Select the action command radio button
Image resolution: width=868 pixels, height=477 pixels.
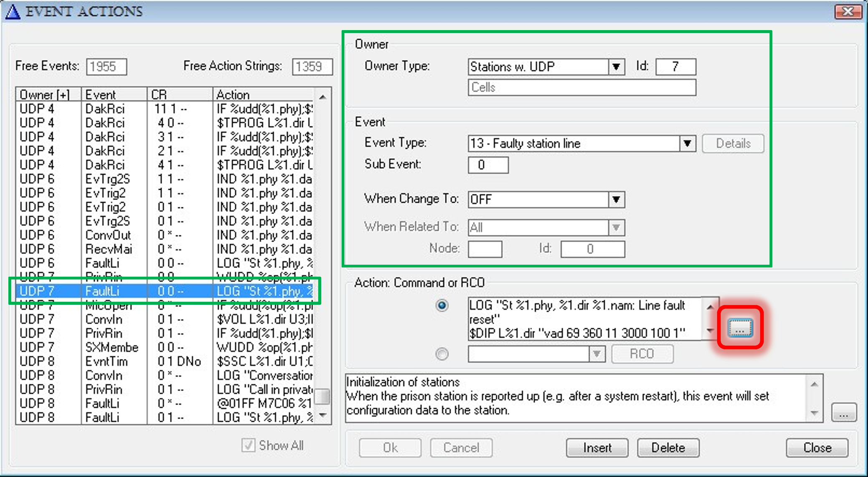coord(442,306)
